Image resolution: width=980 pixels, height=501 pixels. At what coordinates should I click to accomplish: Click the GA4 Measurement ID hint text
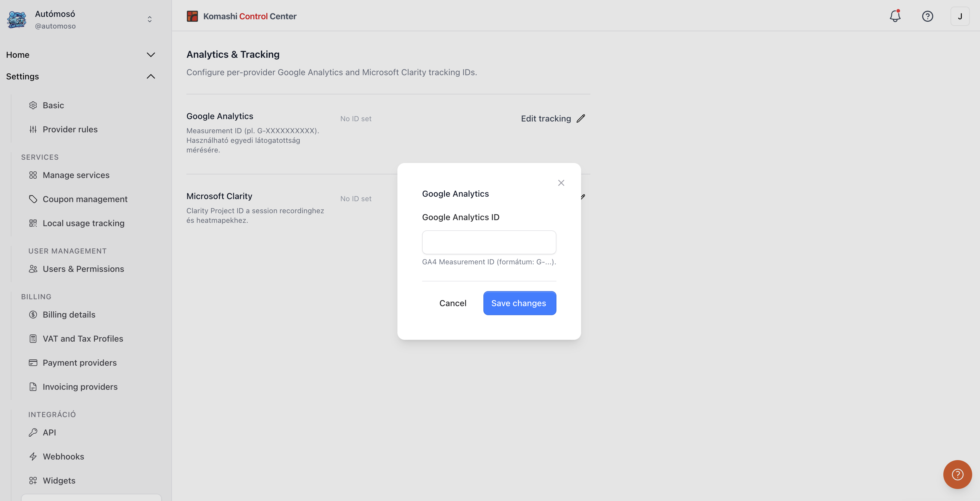tap(489, 262)
